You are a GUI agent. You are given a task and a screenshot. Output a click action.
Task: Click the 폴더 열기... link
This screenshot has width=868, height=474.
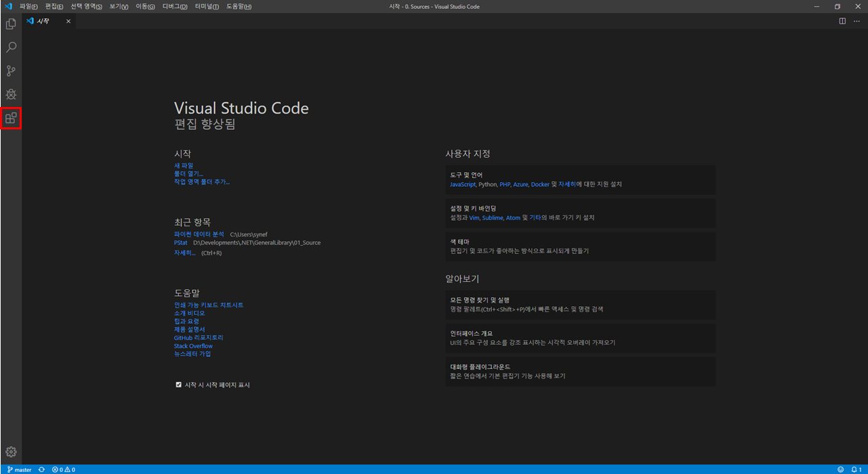tap(188, 173)
